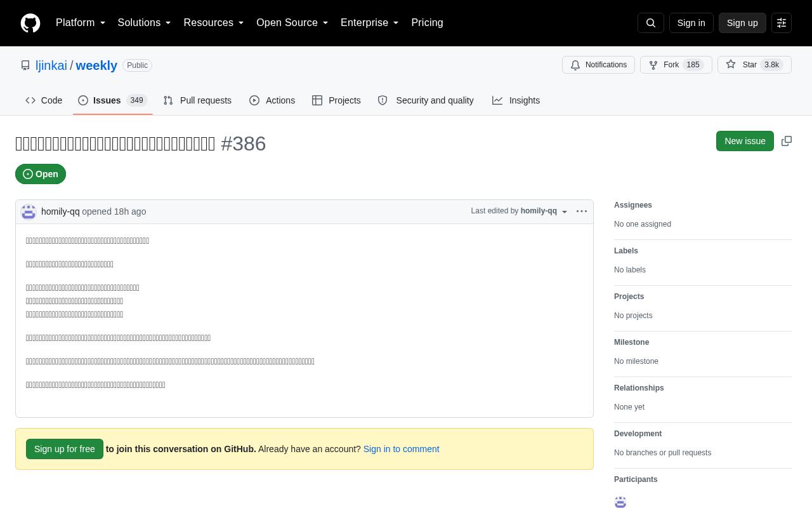Viewport: 812px width, 508px height.
Task: Open the weekly repository link
Action: pyautogui.click(x=96, y=65)
